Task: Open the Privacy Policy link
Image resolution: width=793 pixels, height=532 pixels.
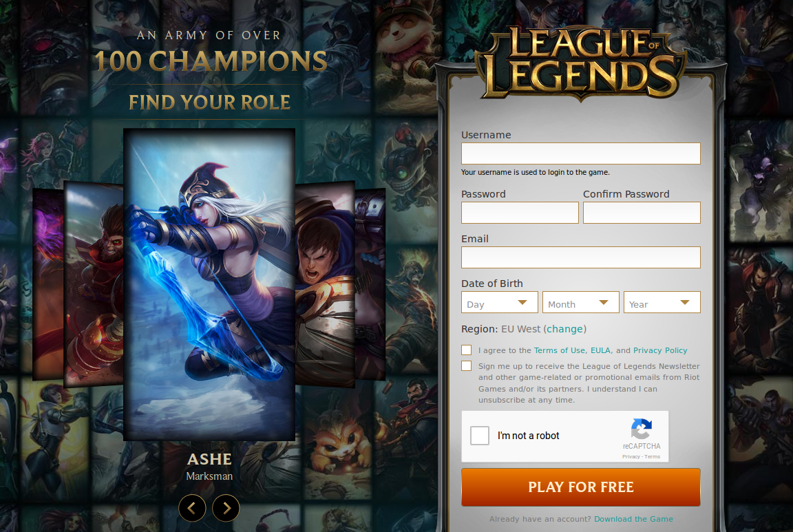Action: click(660, 350)
